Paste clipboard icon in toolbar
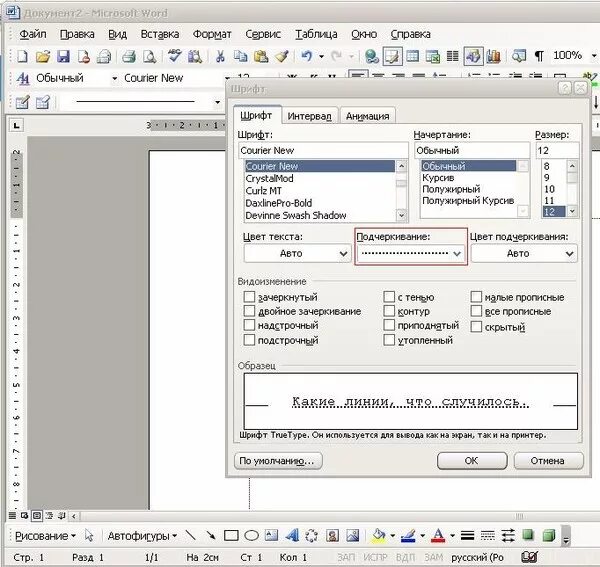The width and height of the screenshot is (600, 567). click(x=261, y=57)
